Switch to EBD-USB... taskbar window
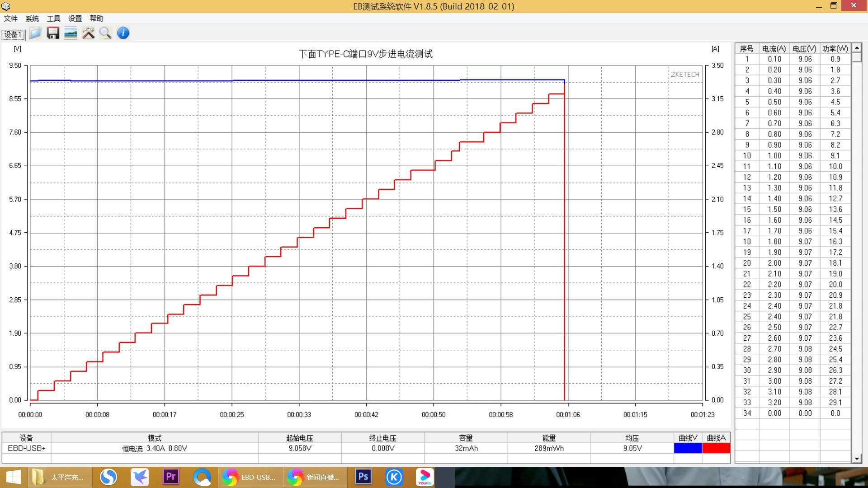The image size is (868, 488). tap(250, 477)
